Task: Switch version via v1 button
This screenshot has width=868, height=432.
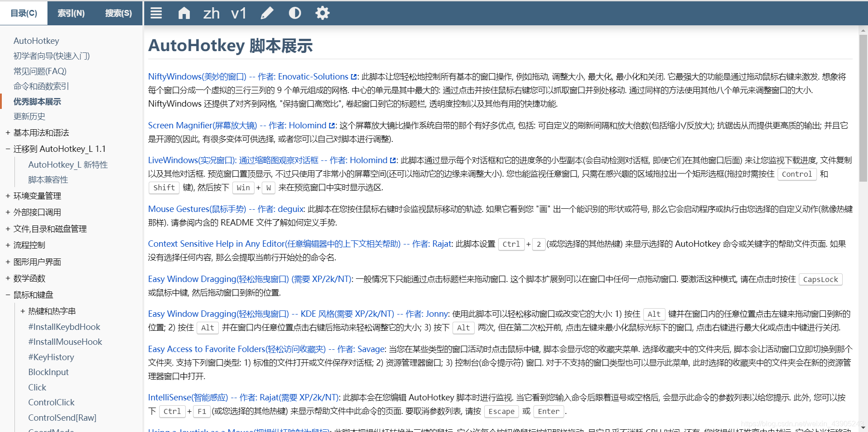Action: (239, 13)
